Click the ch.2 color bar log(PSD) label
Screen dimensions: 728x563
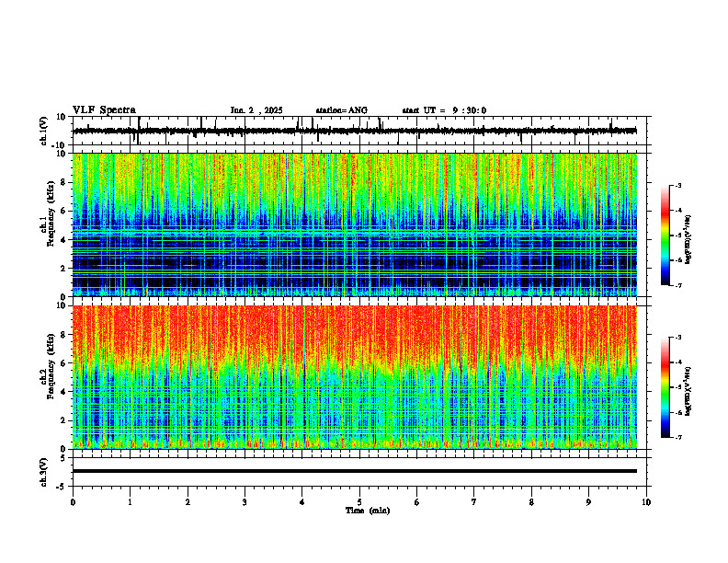tap(688, 391)
